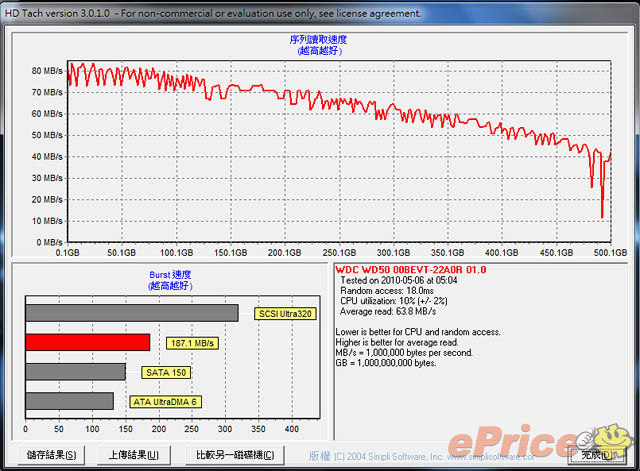Click the 比較另一磁碟機(C) compare drive button
The image size is (640, 471).
coord(235,455)
